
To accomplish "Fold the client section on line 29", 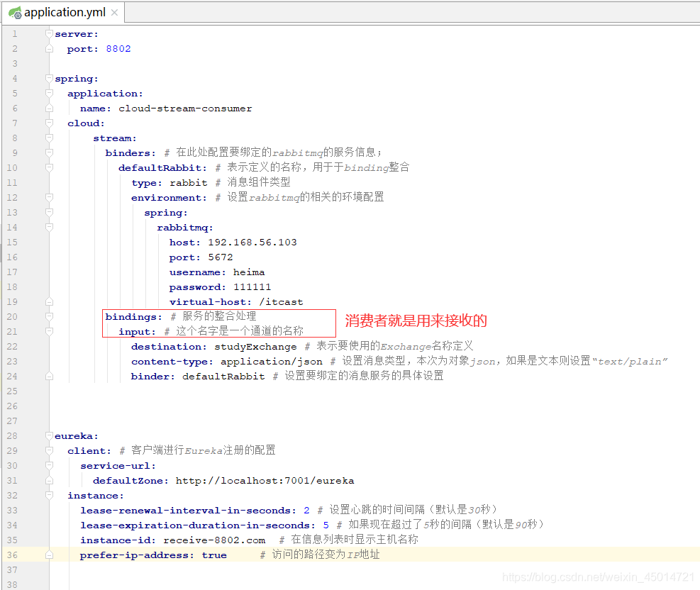I will coord(49,451).
